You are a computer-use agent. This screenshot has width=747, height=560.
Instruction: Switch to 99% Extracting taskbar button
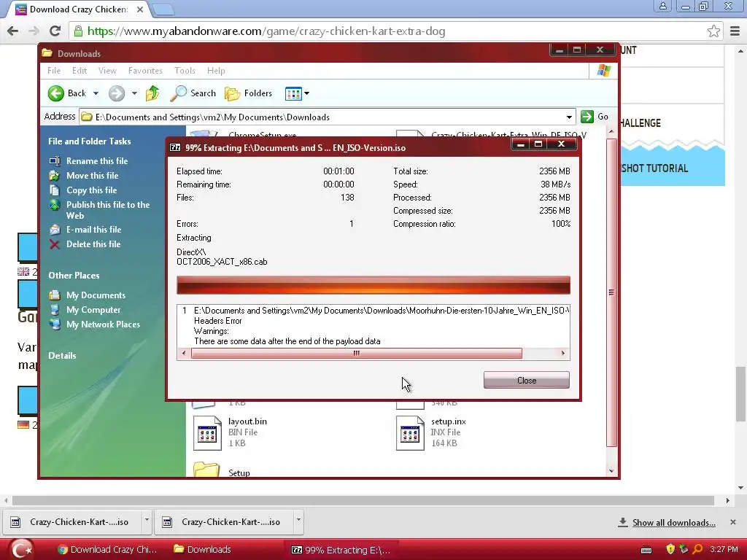point(341,550)
